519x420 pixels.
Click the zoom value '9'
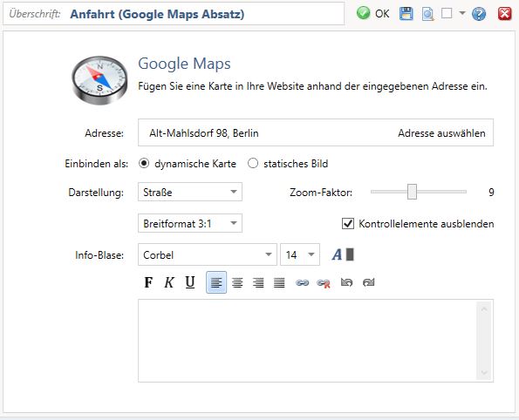(x=491, y=193)
